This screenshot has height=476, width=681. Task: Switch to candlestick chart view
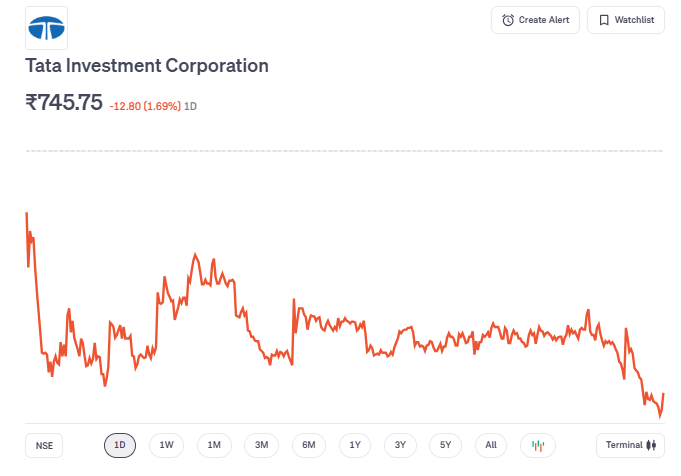tap(538, 445)
